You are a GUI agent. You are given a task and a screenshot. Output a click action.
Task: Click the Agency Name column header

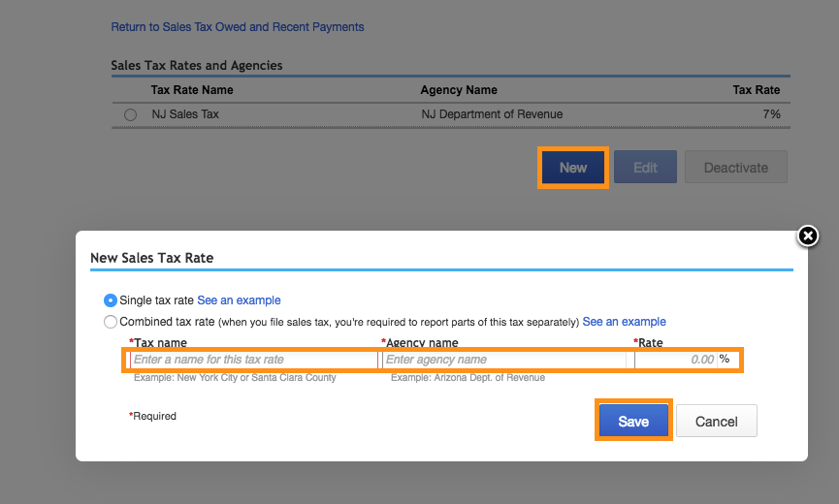click(459, 90)
